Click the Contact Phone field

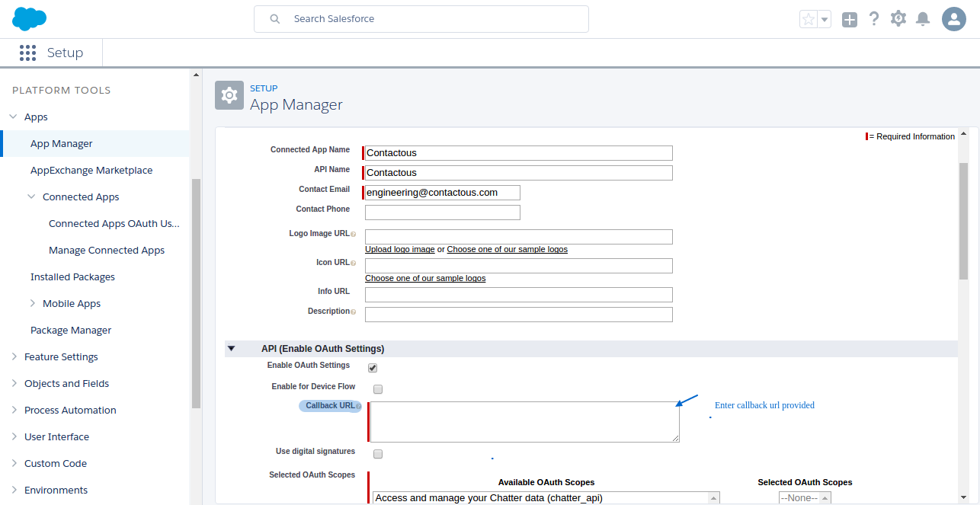[x=443, y=213]
